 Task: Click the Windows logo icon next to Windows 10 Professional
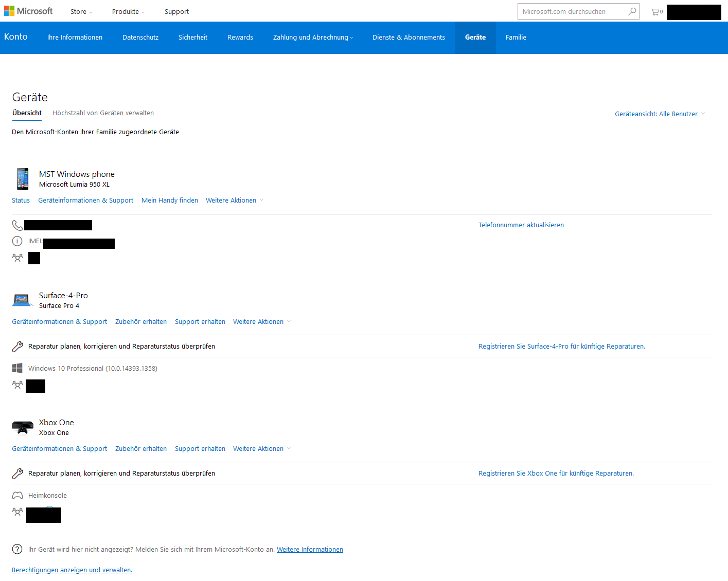click(17, 368)
